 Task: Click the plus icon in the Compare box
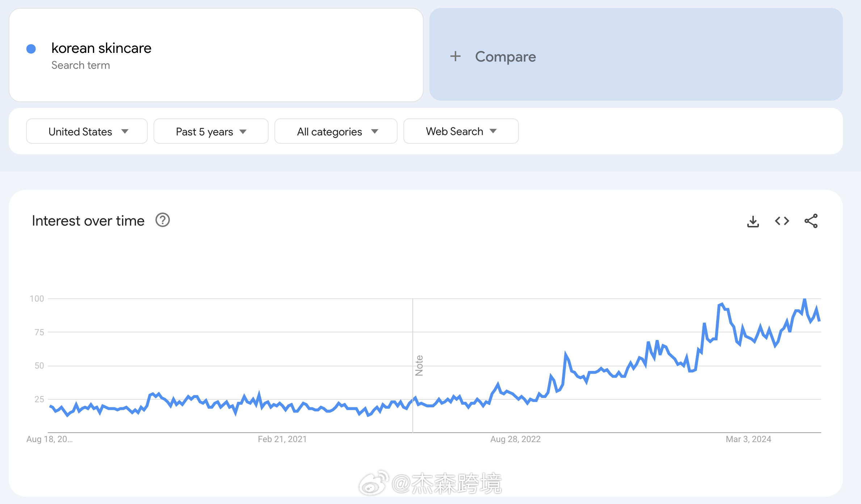point(455,56)
